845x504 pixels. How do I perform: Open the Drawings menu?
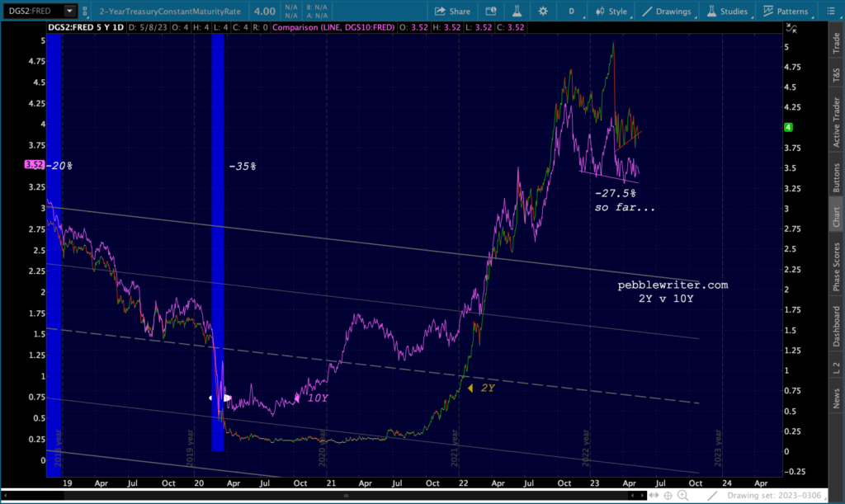click(x=667, y=12)
